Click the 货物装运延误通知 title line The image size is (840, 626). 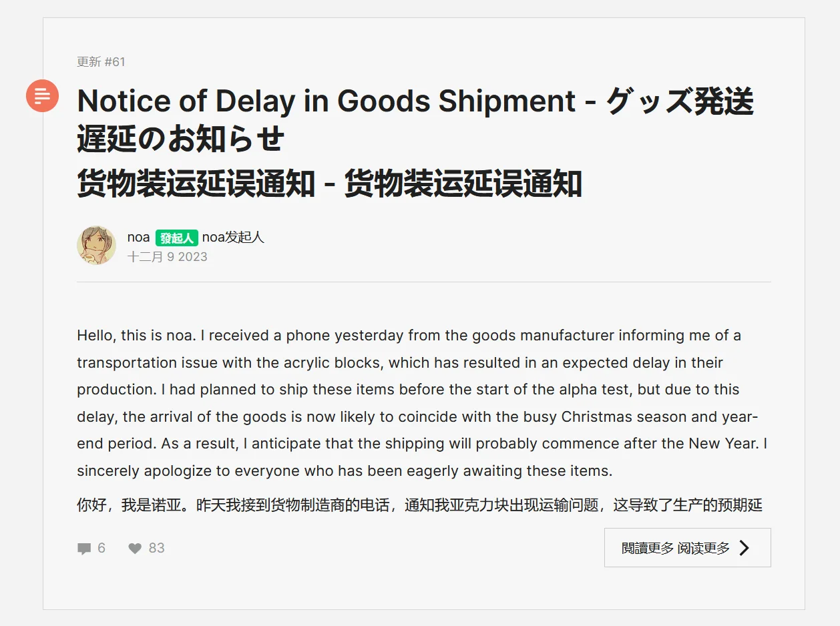[x=329, y=184]
